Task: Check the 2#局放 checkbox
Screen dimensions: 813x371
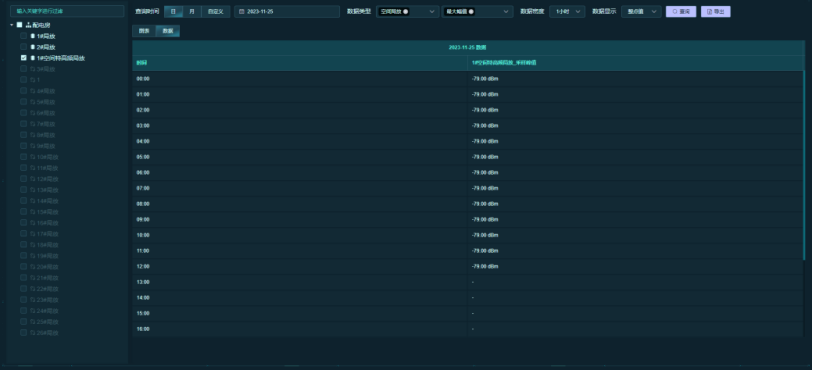Action: (x=23, y=47)
